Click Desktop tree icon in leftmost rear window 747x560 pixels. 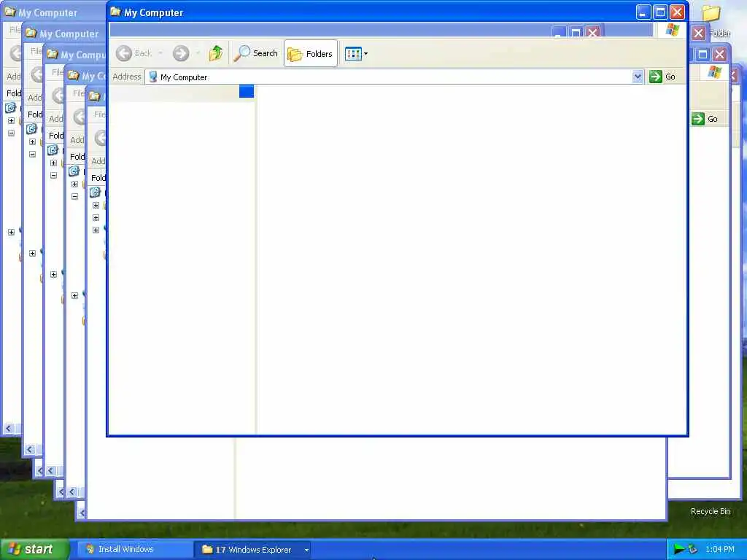click(x=11, y=108)
